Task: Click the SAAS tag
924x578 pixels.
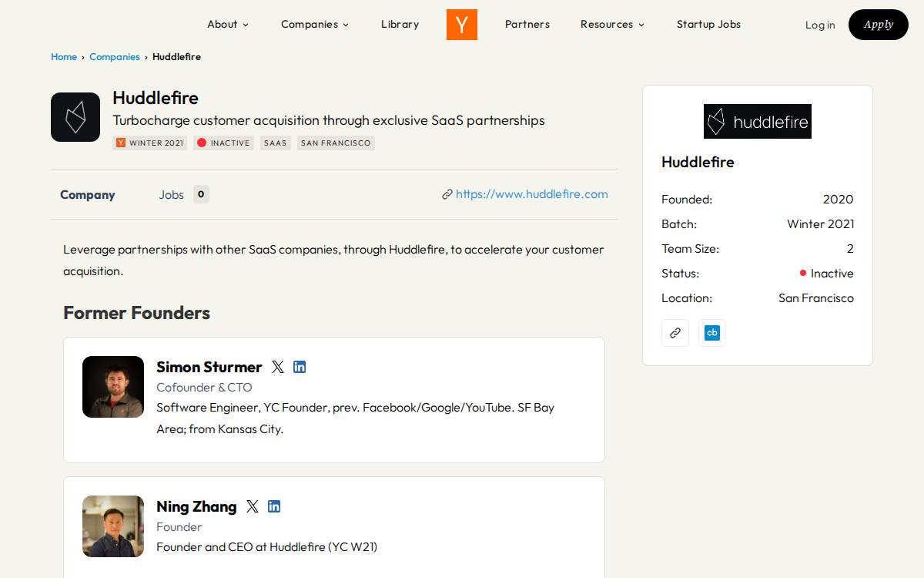Action: click(276, 143)
